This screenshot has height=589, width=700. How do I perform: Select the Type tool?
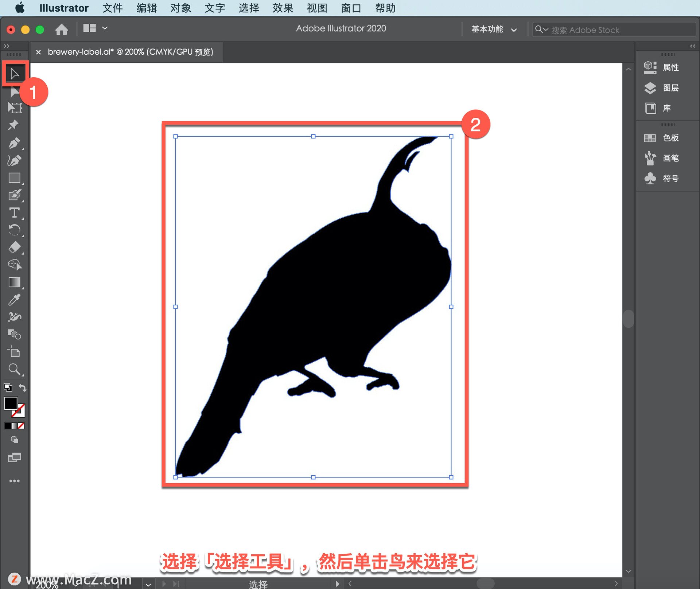(x=15, y=212)
